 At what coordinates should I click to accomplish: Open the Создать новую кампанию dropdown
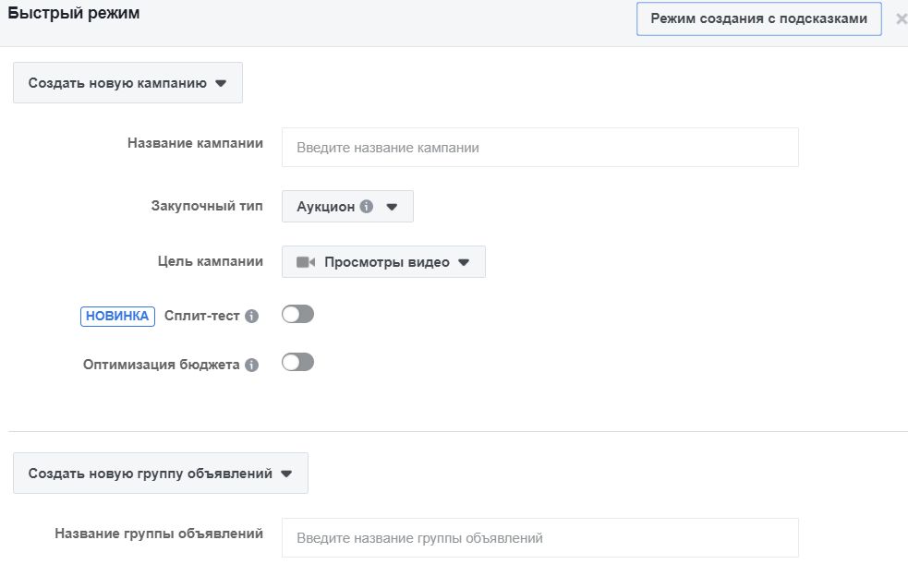point(127,82)
